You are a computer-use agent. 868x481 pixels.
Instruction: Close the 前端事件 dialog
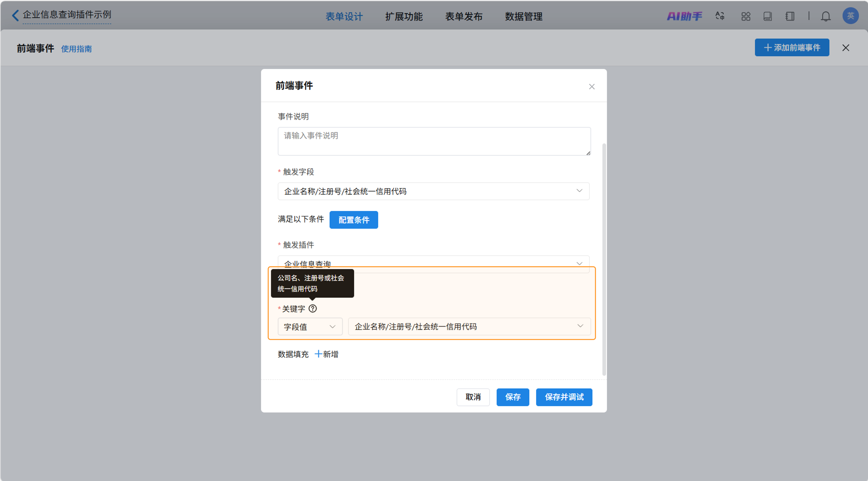click(x=592, y=87)
